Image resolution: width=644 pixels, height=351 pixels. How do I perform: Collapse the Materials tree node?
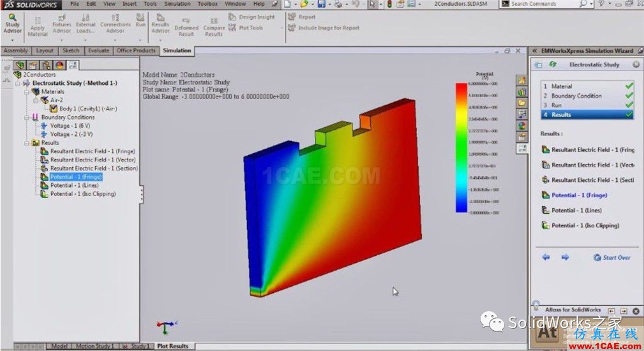(26, 91)
